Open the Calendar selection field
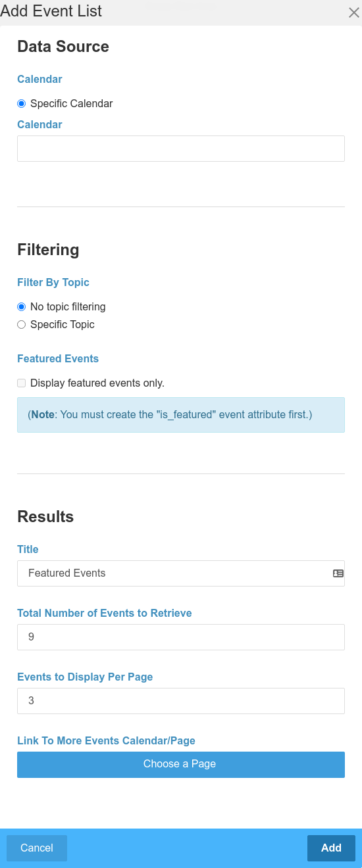This screenshot has height=868, width=362. coord(181,149)
